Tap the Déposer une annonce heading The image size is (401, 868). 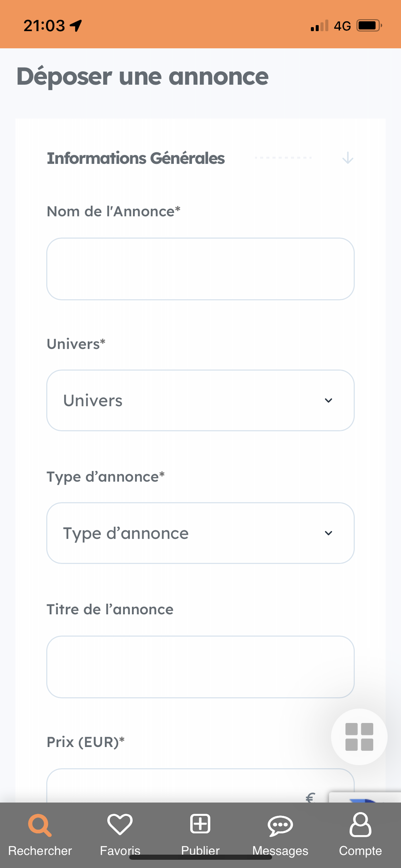click(142, 77)
